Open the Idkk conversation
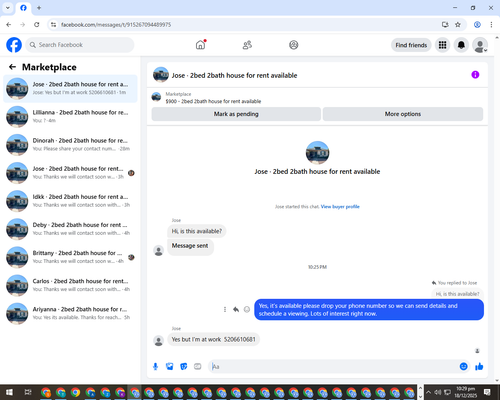Screen dimensions: 500x400 click(x=70, y=201)
